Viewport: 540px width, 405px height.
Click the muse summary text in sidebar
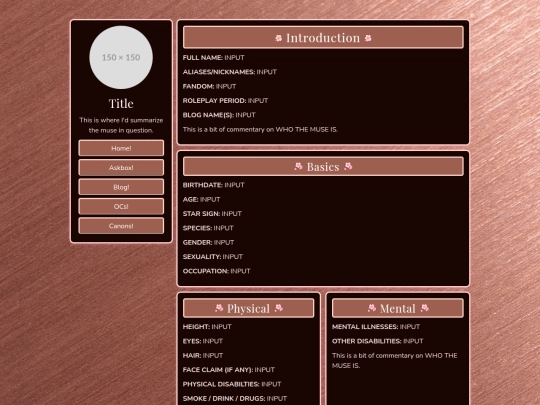pyautogui.click(x=121, y=125)
